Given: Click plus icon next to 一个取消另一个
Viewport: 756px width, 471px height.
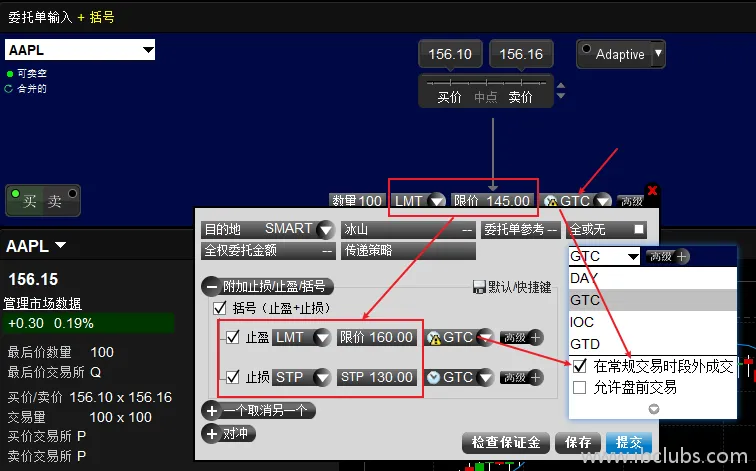Looking at the screenshot, I should (211, 410).
